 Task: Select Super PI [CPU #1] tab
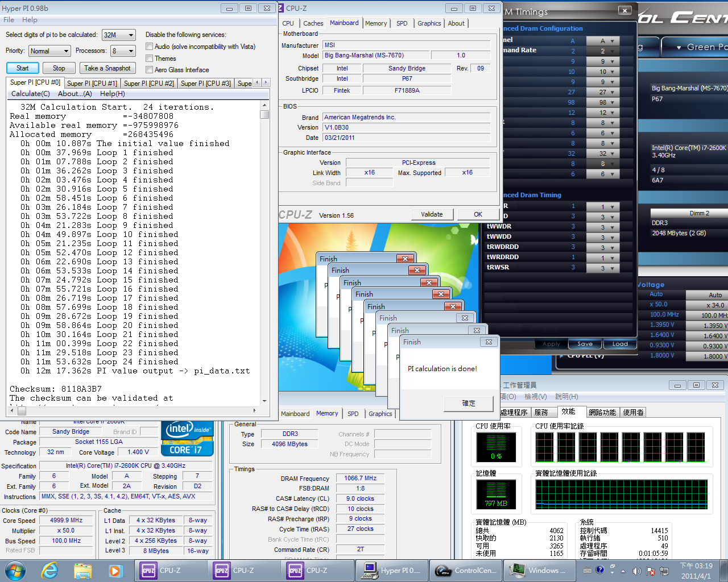click(92, 83)
